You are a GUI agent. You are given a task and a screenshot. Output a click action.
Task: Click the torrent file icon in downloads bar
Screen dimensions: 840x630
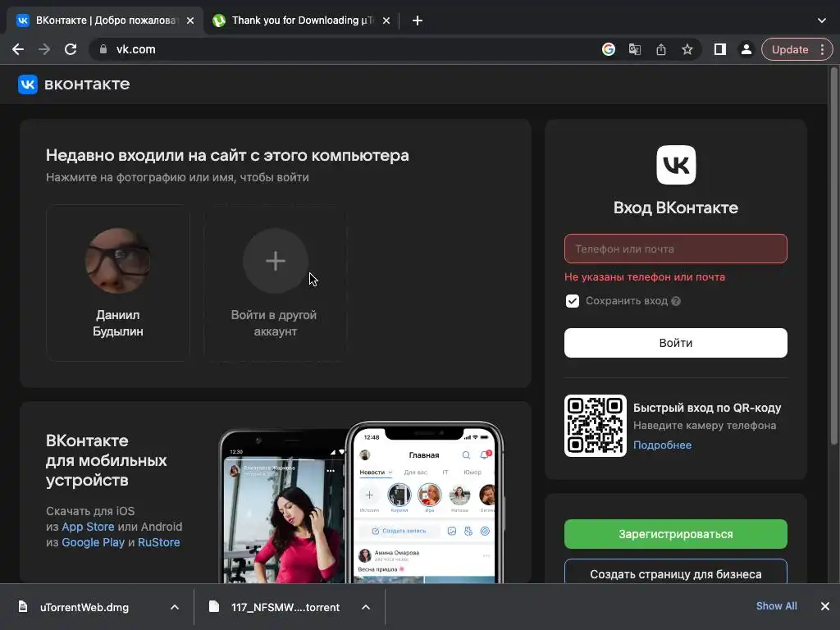214,606
